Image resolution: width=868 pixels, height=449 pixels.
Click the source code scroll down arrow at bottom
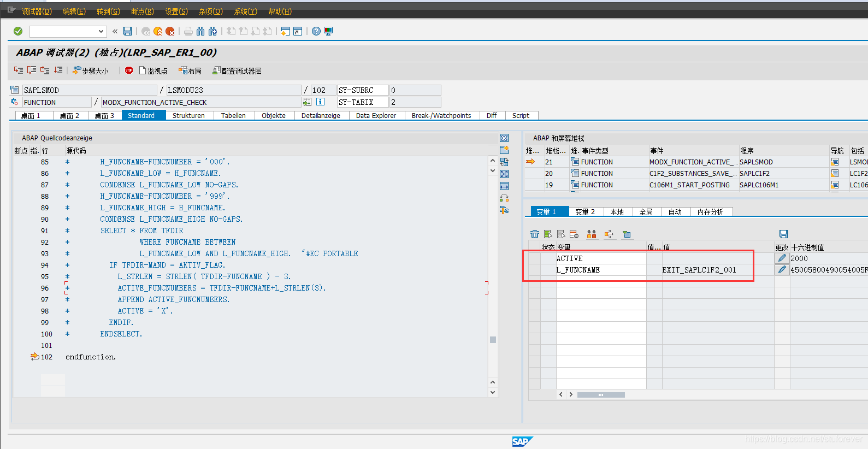(x=493, y=392)
